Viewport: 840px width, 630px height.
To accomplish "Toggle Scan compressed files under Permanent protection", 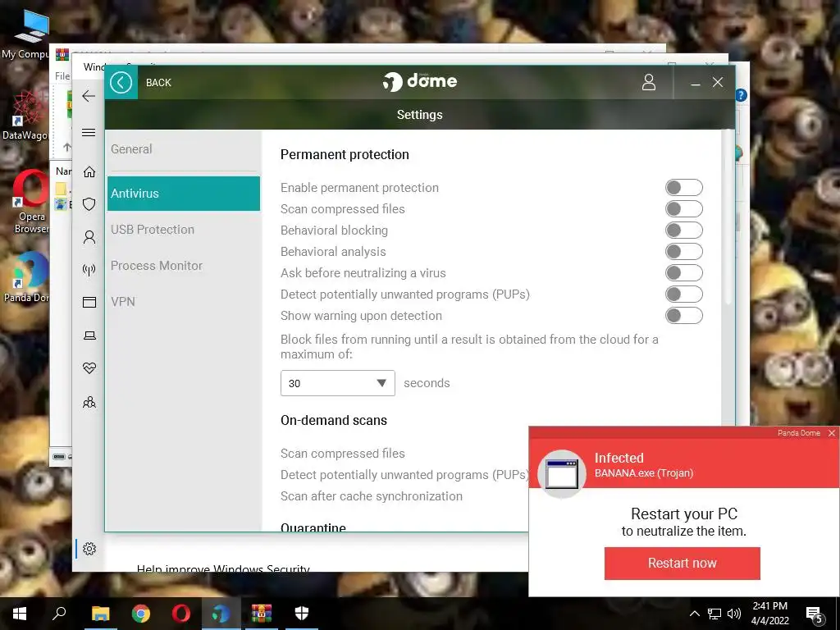I will [683, 209].
